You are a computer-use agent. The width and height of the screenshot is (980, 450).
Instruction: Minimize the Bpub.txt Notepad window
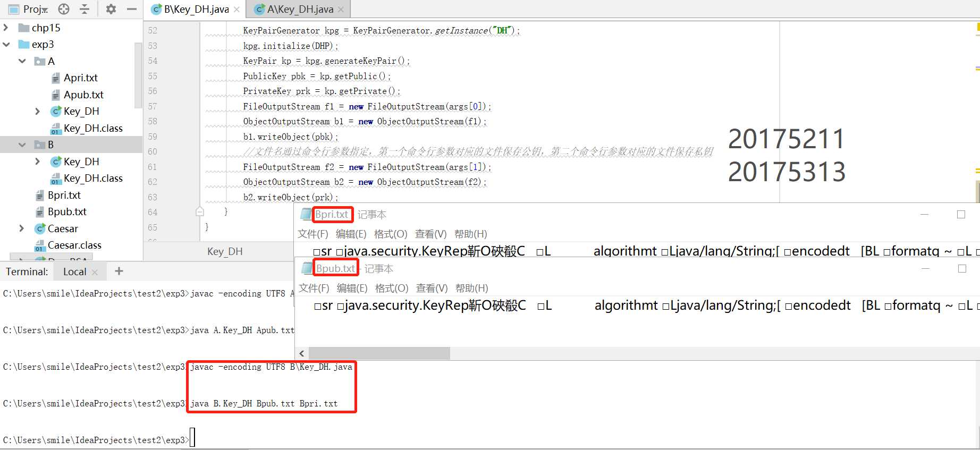tap(926, 268)
